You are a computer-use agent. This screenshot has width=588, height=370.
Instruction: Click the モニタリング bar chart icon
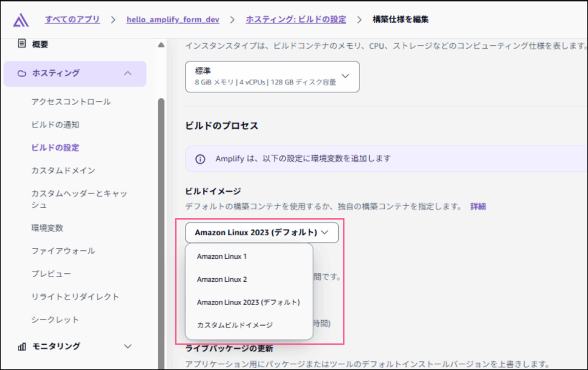coord(22,346)
